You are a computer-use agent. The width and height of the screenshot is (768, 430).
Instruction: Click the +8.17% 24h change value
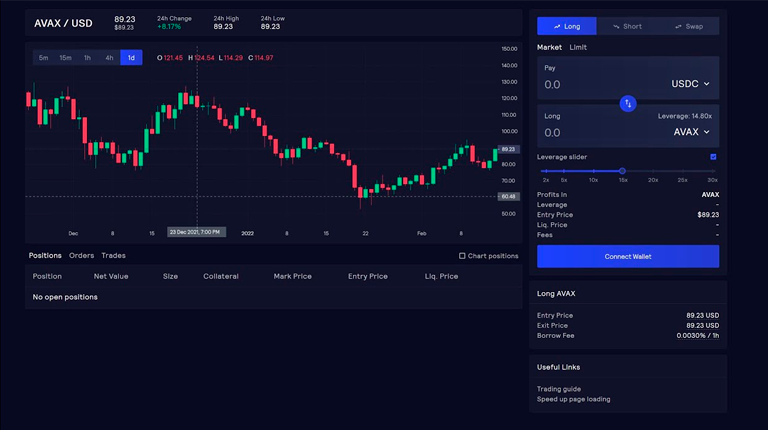coord(169,26)
